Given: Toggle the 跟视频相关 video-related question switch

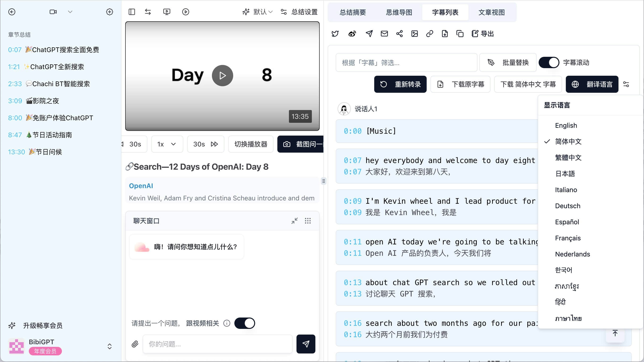Looking at the screenshot, I should click(245, 323).
